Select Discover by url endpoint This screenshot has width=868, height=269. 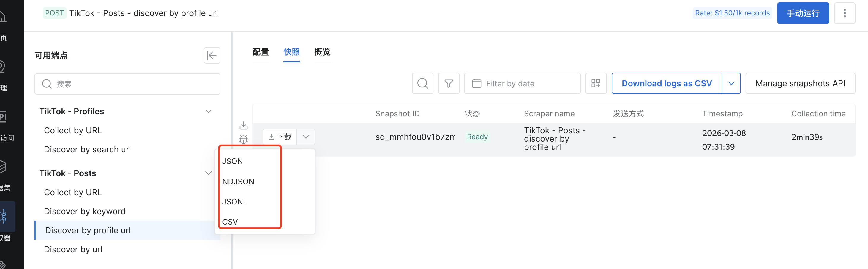[x=73, y=249]
